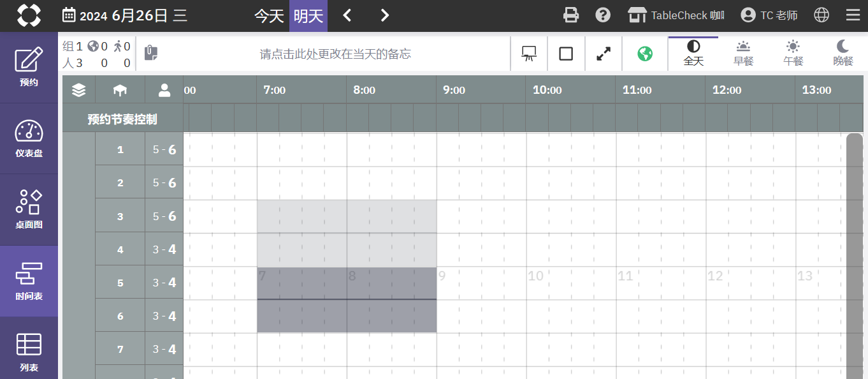This screenshot has width=868, height=379.
Task: Click the memo clipboard icon
Action: point(151,54)
